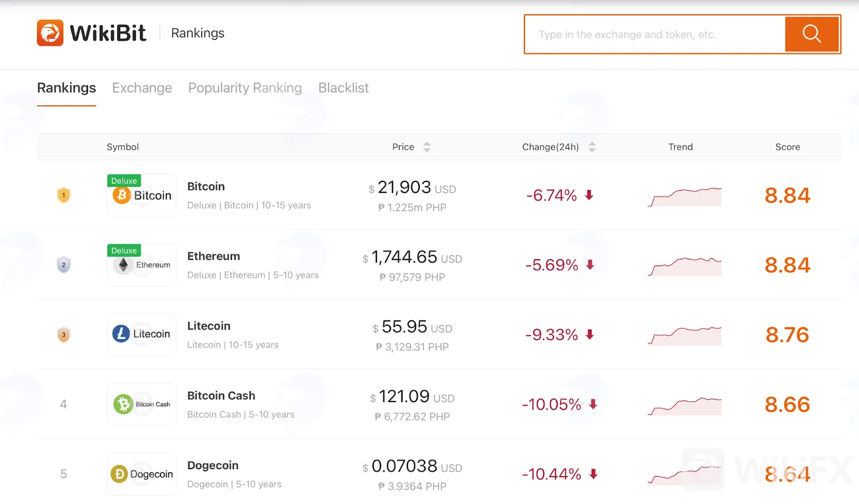Image resolution: width=859 pixels, height=504 pixels.
Task: Open the Bitcoin name link
Action: point(206,187)
